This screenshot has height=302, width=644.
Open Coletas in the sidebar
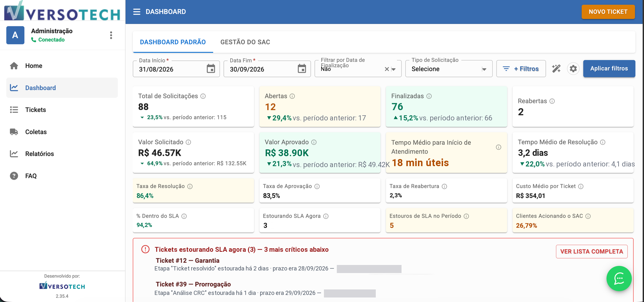coord(62,132)
